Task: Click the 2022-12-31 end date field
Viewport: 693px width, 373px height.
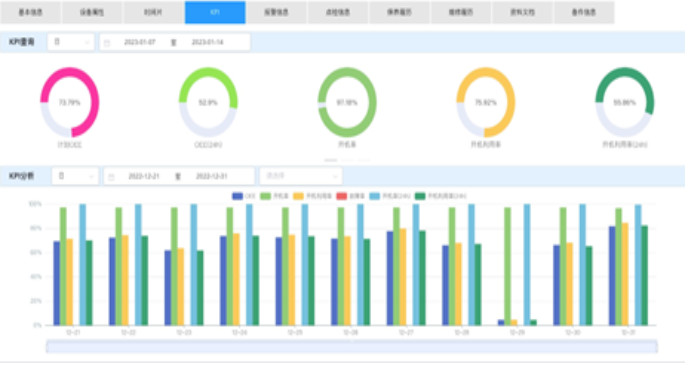Action: pyautogui.click(x=211, y=176)
